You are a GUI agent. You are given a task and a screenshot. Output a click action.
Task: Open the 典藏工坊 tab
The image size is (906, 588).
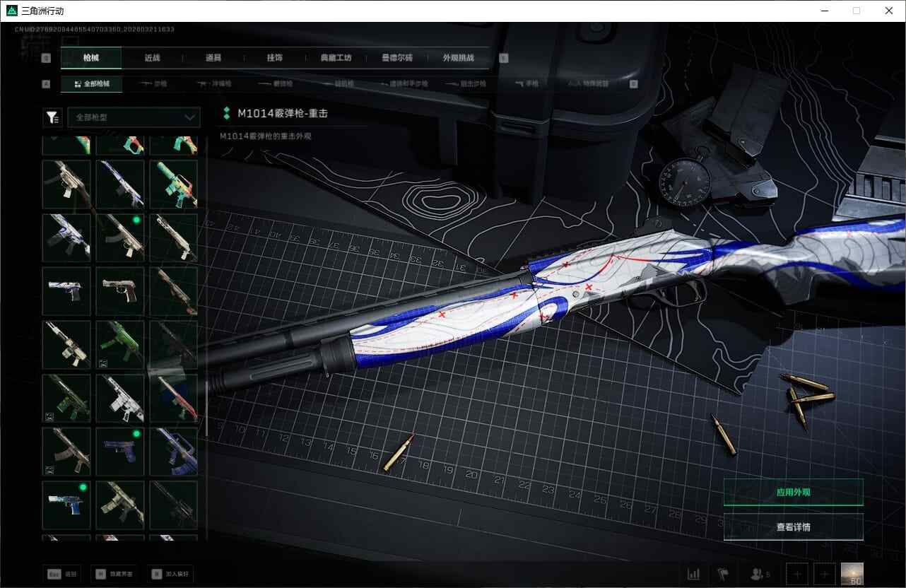tap(336, 58)
